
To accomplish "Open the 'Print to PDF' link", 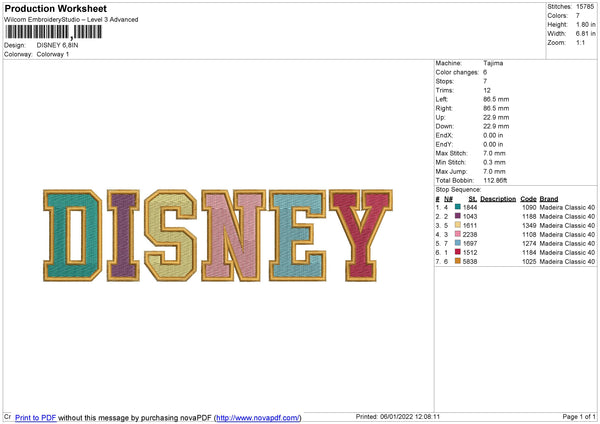I will coord(36,417).
